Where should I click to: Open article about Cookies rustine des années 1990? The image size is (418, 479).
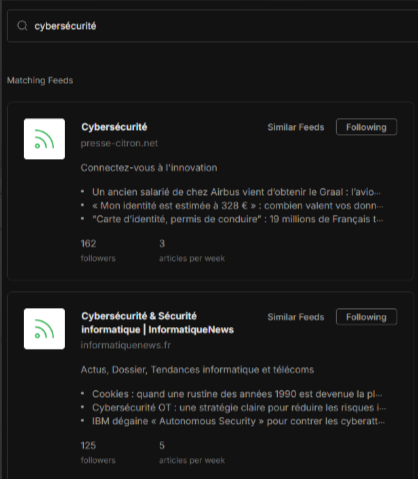[237, 394]
